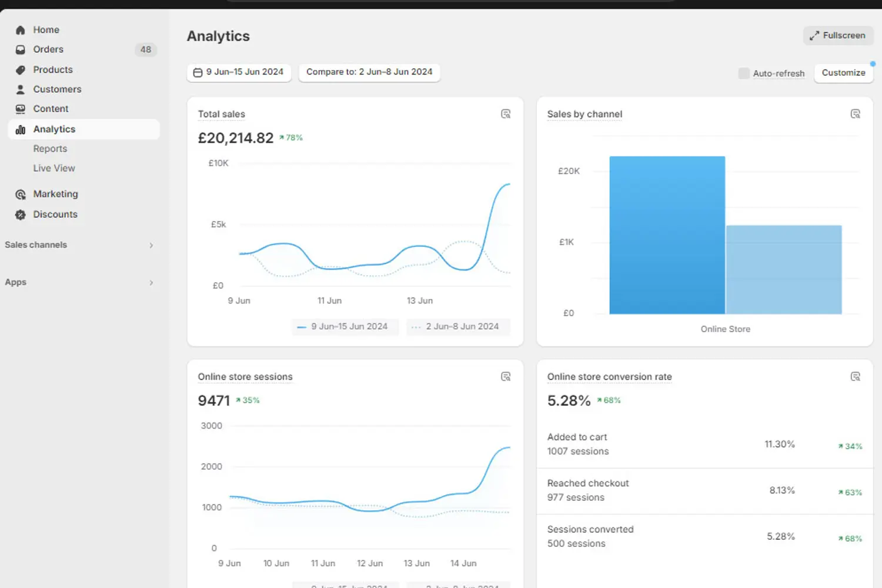This screenshot has height=588, width=882.
Task: Click the explore icon on Total sales card
Action: click(x=506, y=113)
